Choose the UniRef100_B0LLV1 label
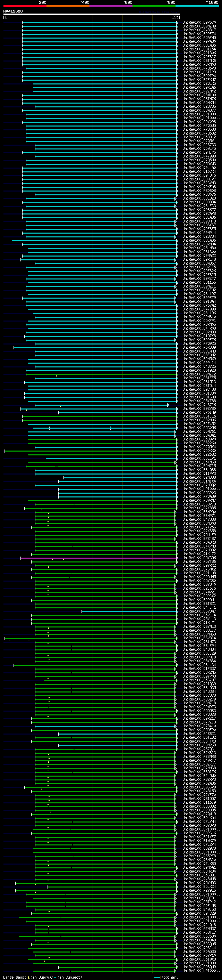The width and height of the screenshot is (222, 980). [199, 459]
